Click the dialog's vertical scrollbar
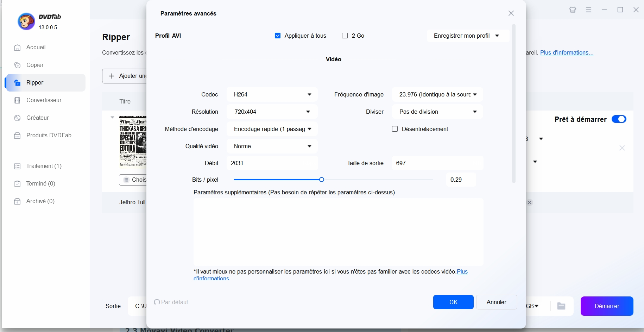The image size is (644, 332). 514,104
